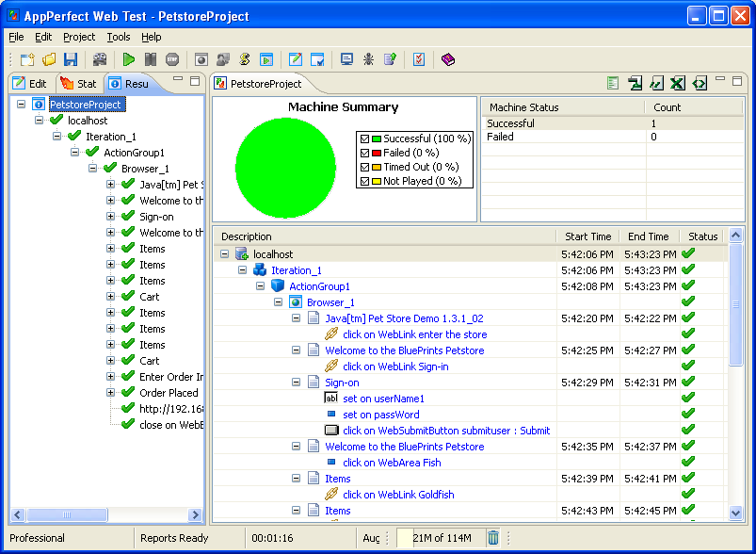Uncheck the Successful legend checkbox

pos(364,138)
